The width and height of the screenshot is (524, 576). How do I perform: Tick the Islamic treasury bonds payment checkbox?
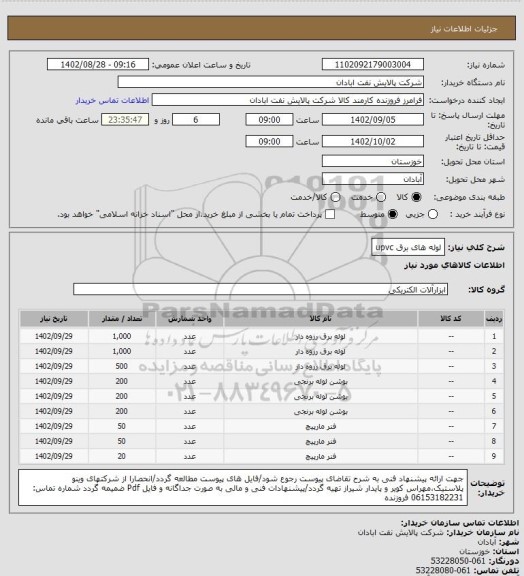[330, 214]
